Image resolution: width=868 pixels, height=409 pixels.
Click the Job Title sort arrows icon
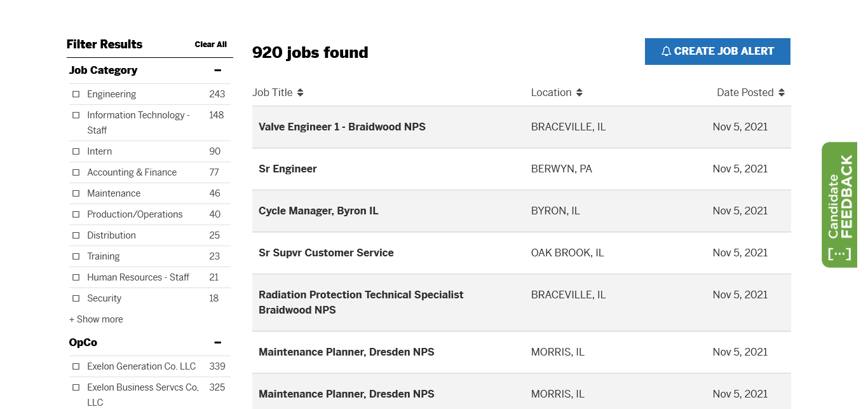pos(301,93)
